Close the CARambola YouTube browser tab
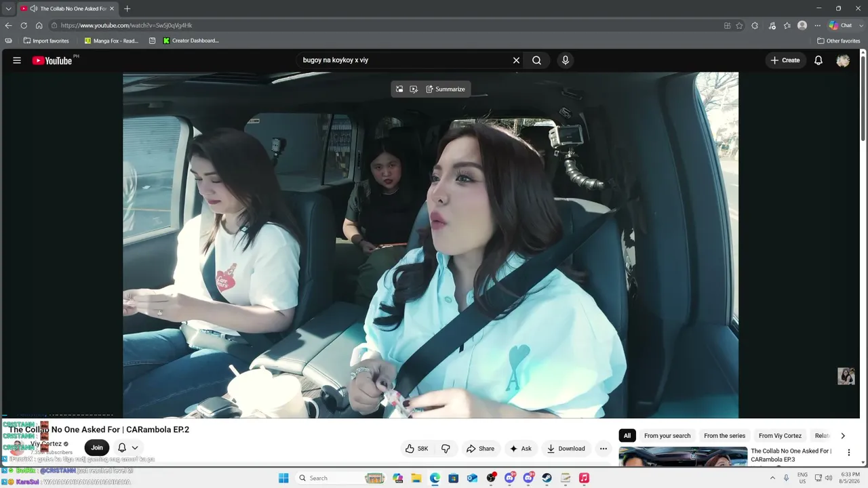 (x=112, y=9)
